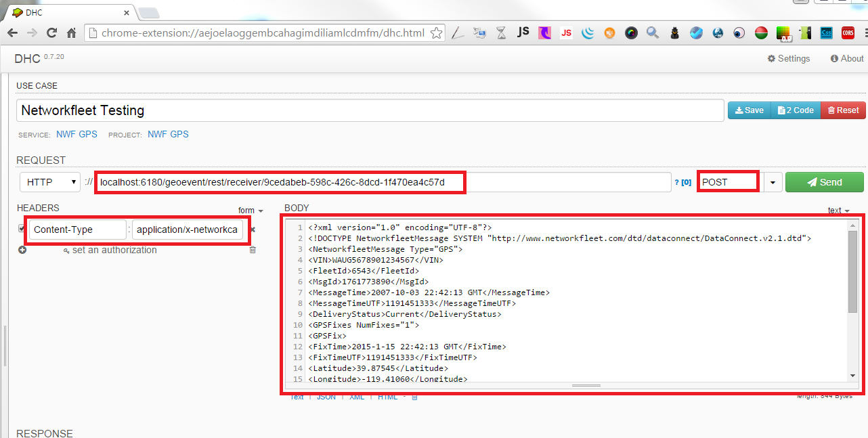Click the Networkfleet Testing name field
This screenshot has height=438, width=868.
tap(370, 110)
